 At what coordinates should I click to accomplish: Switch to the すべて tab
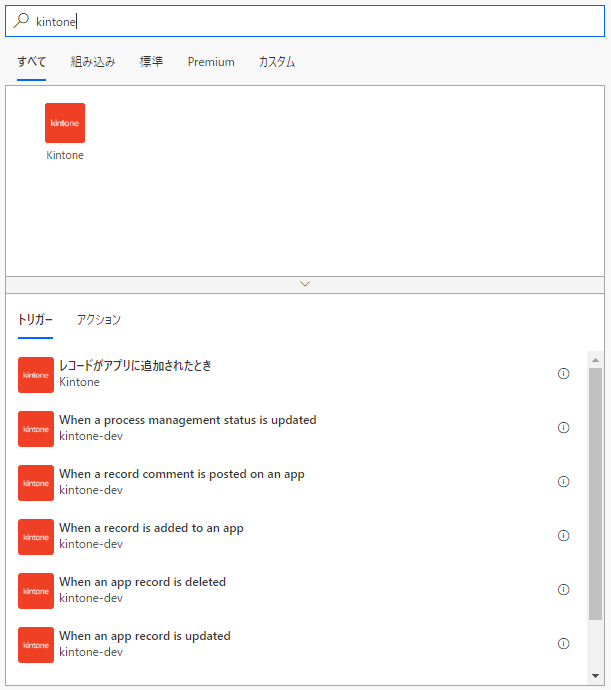[31, 62]
